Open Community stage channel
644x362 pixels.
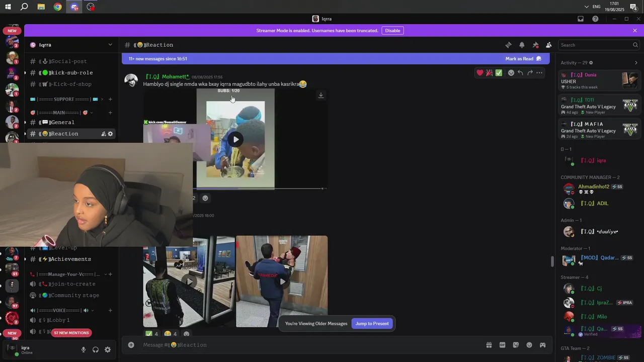(x=71, y=295)
